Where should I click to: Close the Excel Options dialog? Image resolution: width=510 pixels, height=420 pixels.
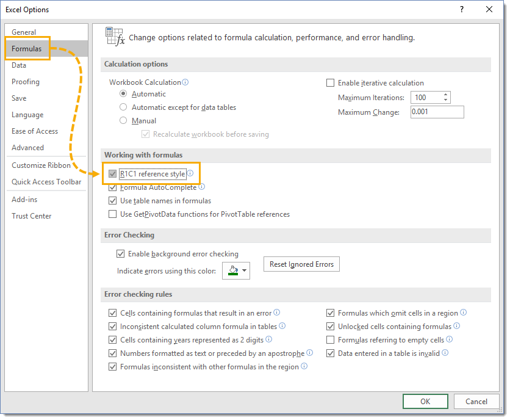pyautogui.click(x=489, y=9)
